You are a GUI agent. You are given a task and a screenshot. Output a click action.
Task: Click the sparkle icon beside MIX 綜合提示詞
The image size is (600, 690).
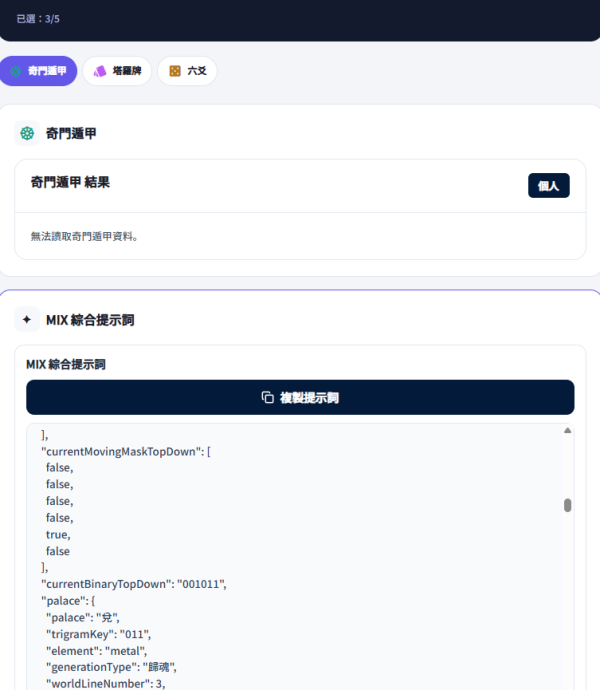coord(27,319)
